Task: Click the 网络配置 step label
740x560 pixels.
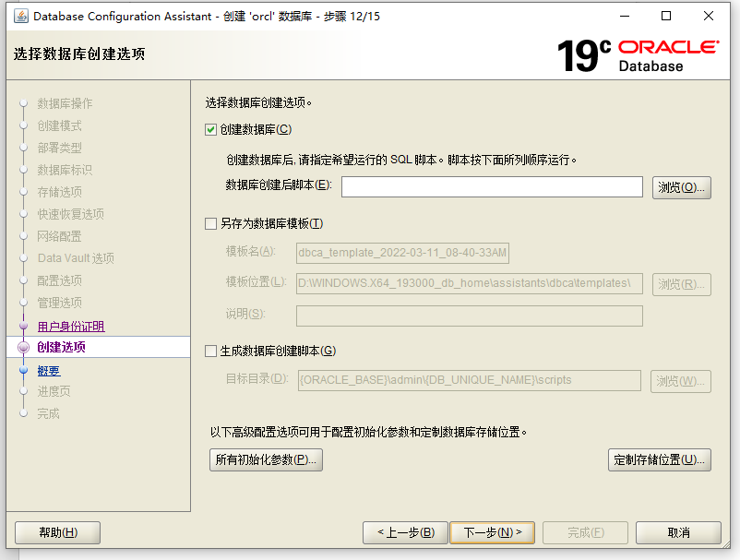Action: (59, 236)
